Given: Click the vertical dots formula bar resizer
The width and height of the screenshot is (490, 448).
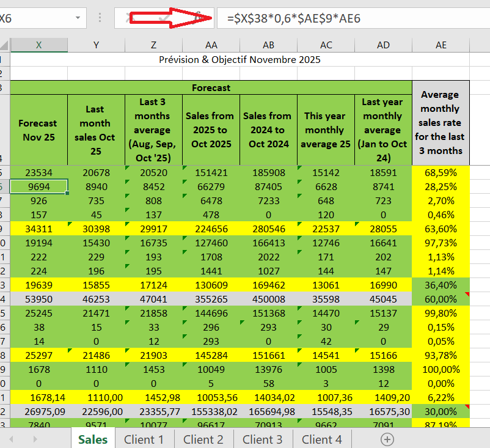Looking at the screenshot, I should point(100,18).
